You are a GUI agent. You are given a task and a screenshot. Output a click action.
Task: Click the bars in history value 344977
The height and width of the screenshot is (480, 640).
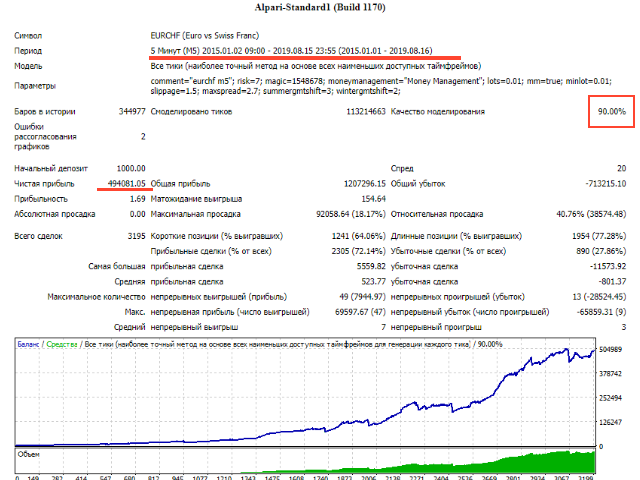coord(132,111)
